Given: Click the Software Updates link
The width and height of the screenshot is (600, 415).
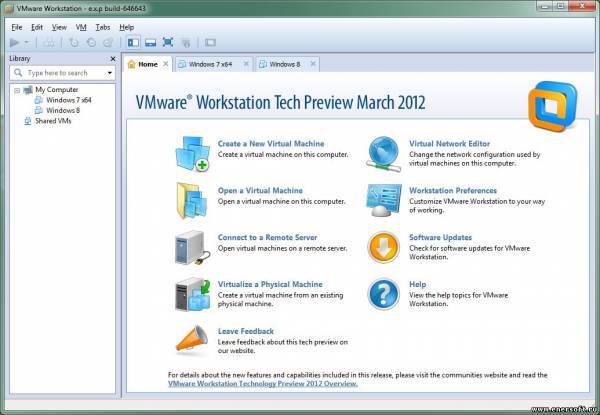Looking at the screenshot, I should click(440, 238).
